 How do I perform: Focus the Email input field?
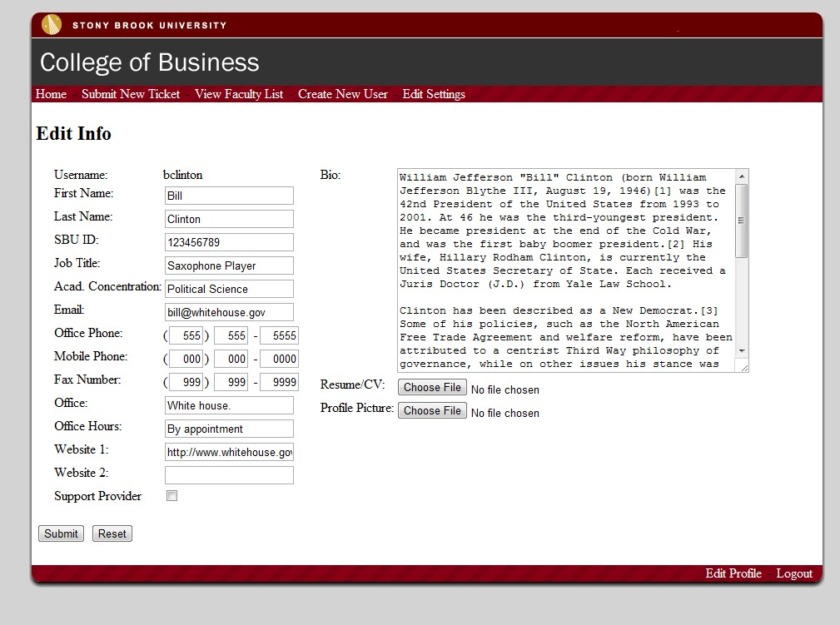pyautogui.click(x=229, y=312)
